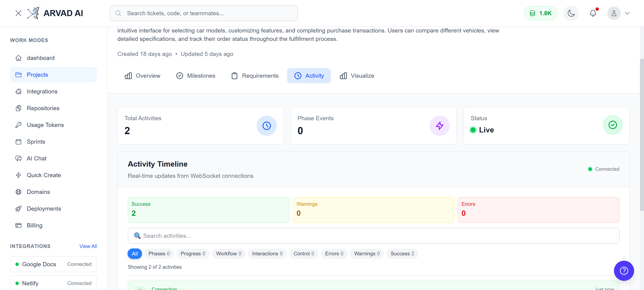Open the help button at bottom right

pos(624,271)
